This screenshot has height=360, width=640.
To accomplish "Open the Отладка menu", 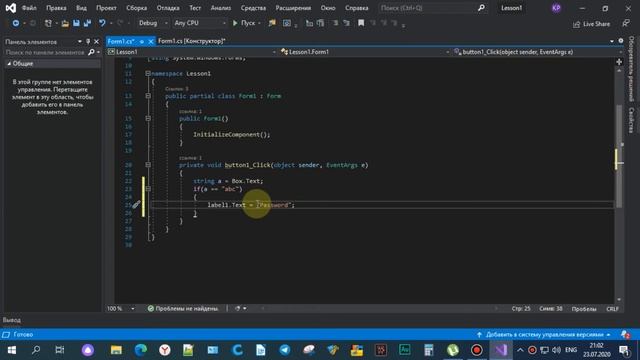I will 168,8.
